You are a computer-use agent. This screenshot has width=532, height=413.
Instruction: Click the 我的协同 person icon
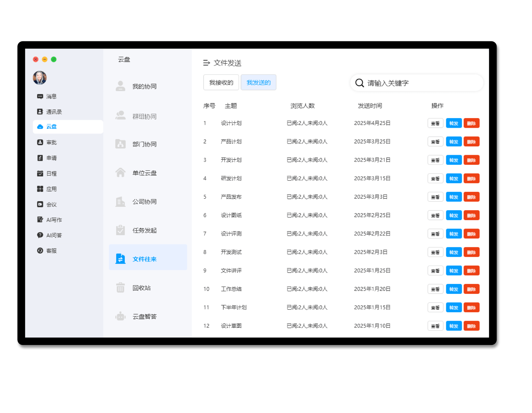[120, 86]
